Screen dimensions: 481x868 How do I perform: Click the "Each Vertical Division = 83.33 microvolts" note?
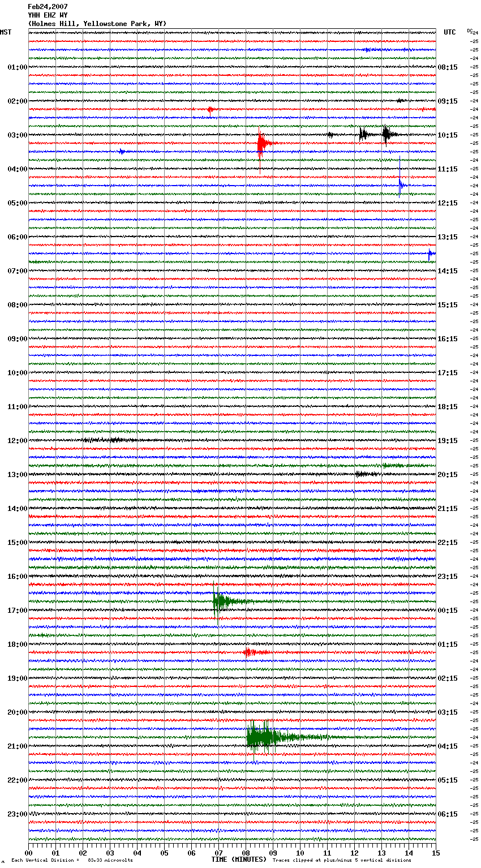coord(72,861)
